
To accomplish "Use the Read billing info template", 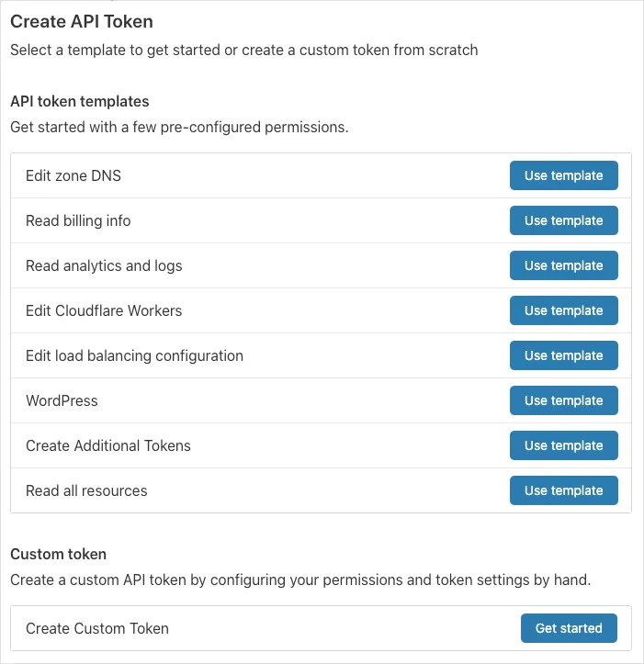I will point(563,220).
